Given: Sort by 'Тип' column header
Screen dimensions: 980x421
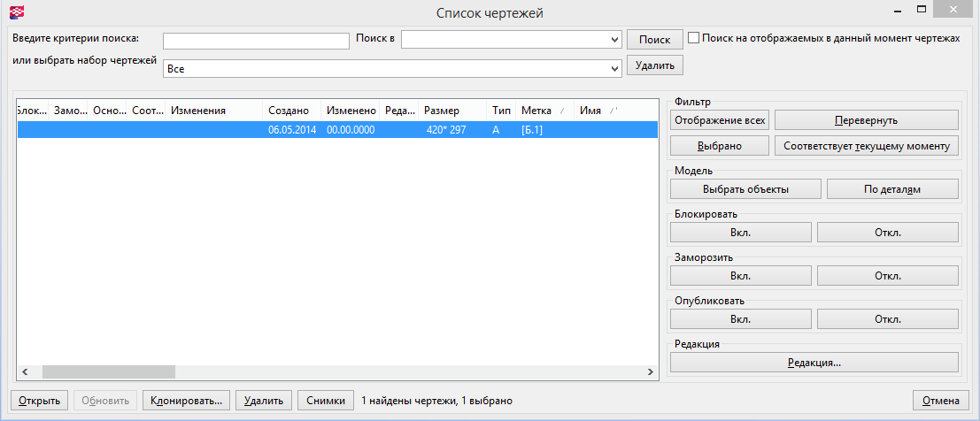Looking at the screenshot, I should click(501, 111).
